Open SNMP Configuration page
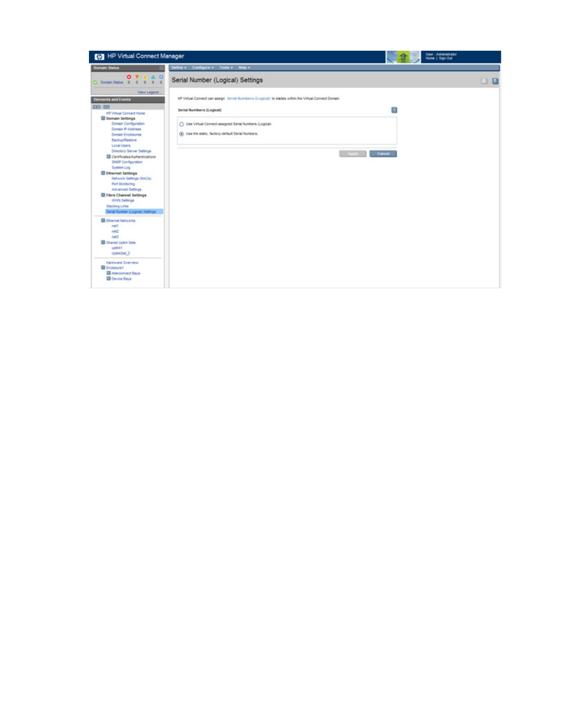Image resolution: width=562 pixels, height=728 pixels. [x=127, y=162]
